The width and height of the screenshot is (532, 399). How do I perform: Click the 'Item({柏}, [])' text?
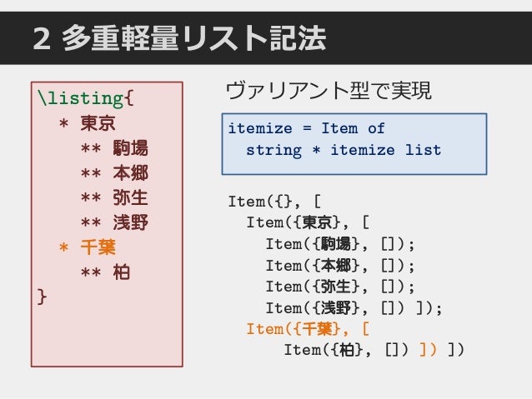pos(346,350)
